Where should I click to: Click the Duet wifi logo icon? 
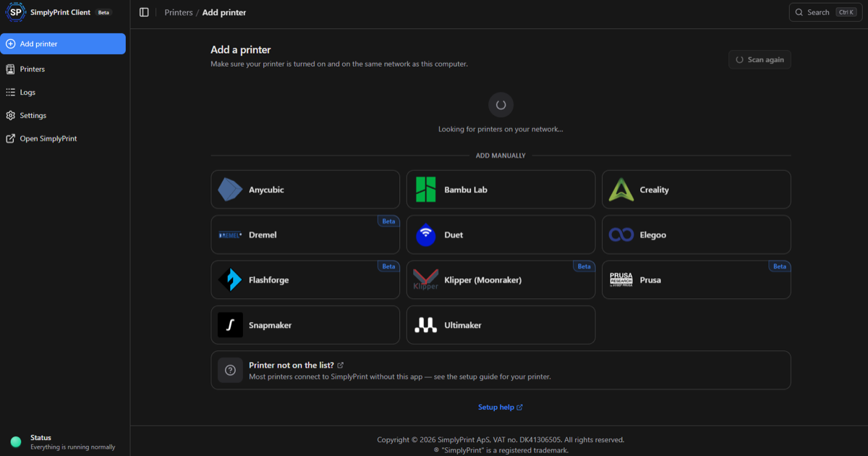point(425,235)
